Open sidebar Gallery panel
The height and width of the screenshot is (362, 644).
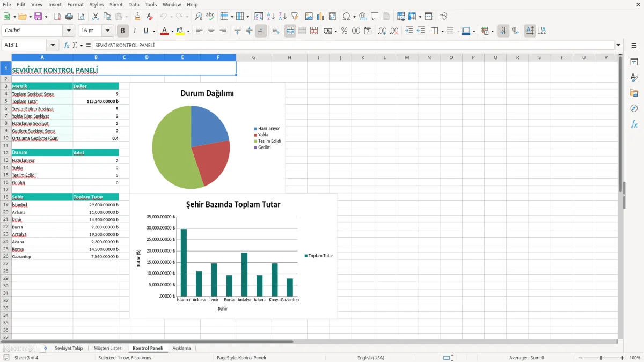(x=634, y=93)
